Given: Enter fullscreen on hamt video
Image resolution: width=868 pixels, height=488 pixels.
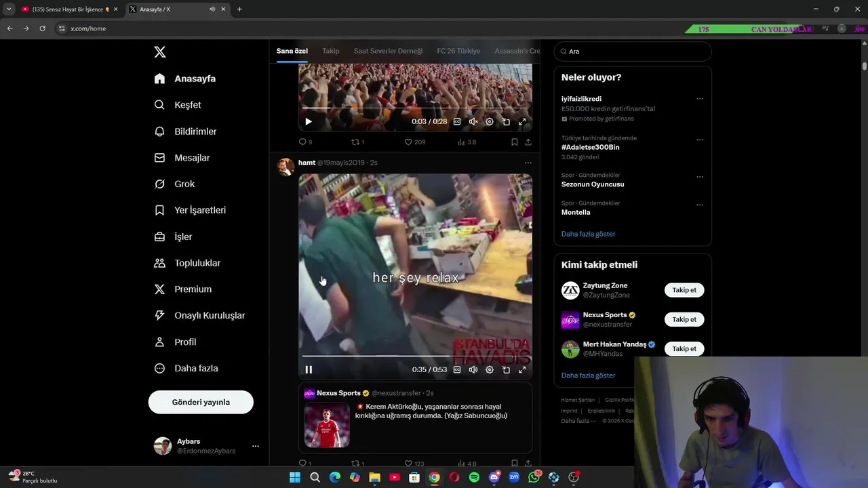Looking at the screenshot, I should pyautogui.click(x=522, y=370).
